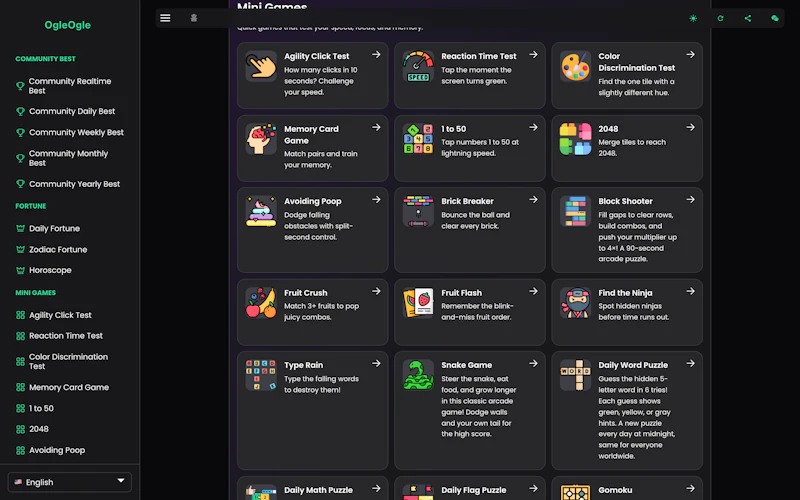Click the Fruit Crush fruits icon

[x=261, y=303]
